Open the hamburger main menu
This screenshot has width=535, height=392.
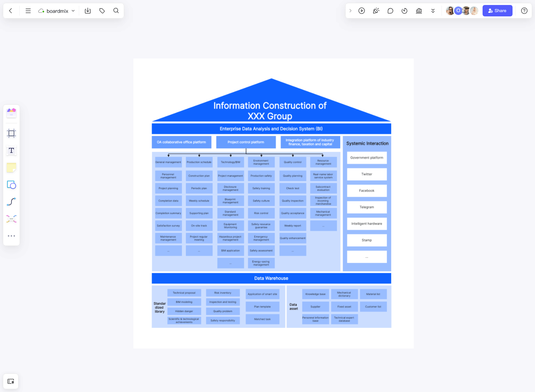pos(28,11)
